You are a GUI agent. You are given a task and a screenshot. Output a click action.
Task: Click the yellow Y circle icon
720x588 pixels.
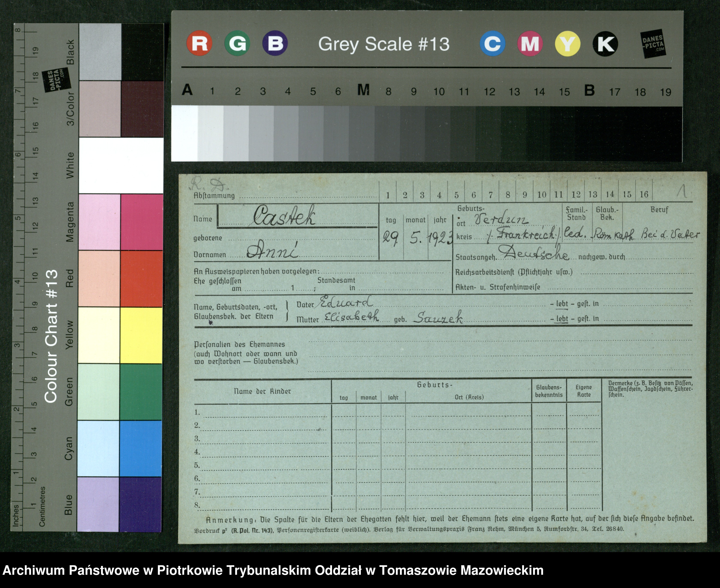pyautogui.click(x=567, y=44)
